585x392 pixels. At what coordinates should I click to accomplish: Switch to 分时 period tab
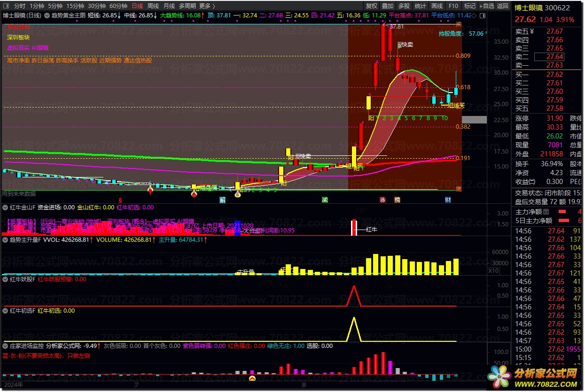click(20, 6)
